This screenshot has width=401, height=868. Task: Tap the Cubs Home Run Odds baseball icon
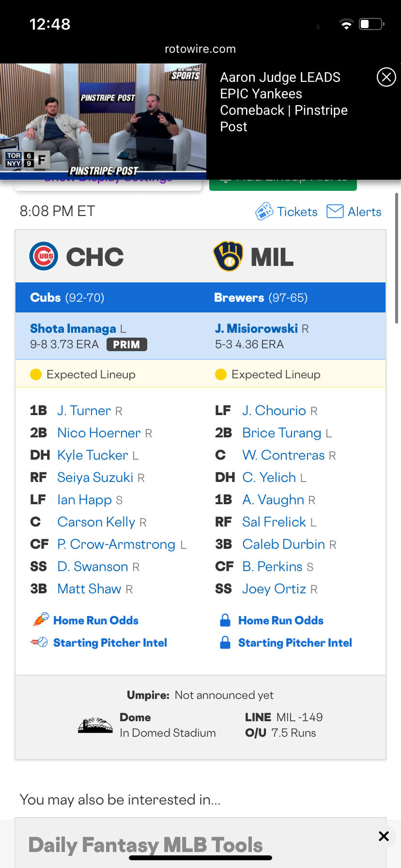coord(41,620)
